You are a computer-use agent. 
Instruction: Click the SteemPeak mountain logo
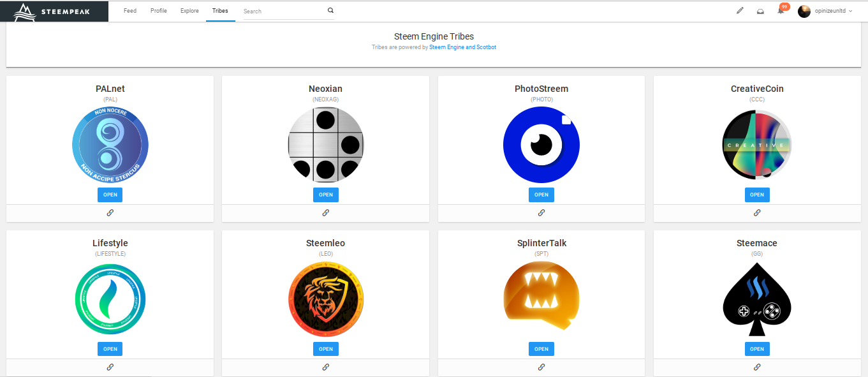click(24, 11)
